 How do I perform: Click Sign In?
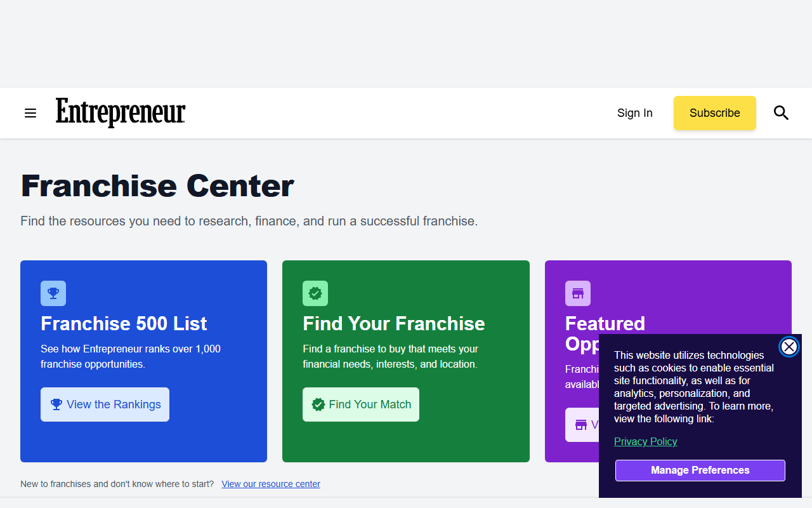[x=635, y=113]
